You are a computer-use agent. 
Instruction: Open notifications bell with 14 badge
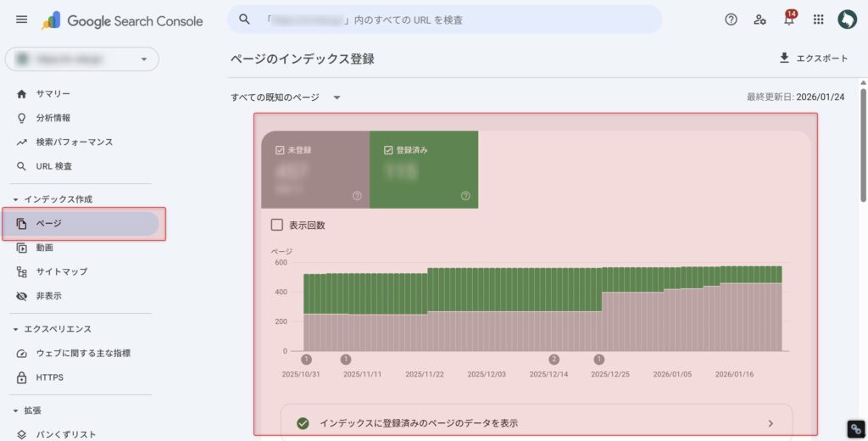point(789,20)
